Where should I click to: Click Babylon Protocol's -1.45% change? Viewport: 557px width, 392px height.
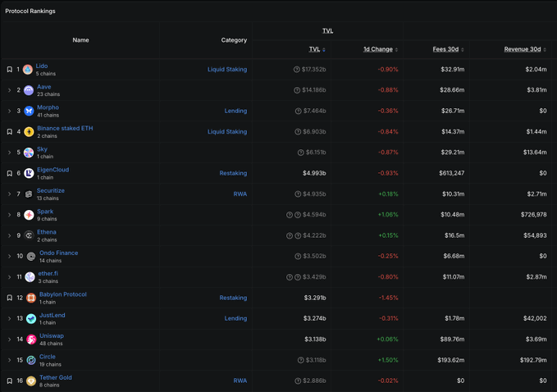[388, 298]
